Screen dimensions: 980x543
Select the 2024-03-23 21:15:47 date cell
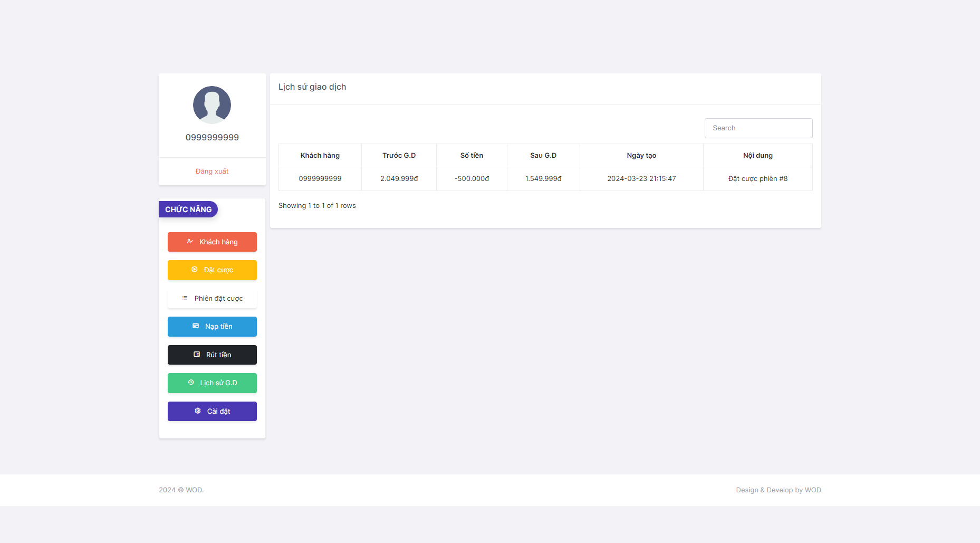[641, 179]
